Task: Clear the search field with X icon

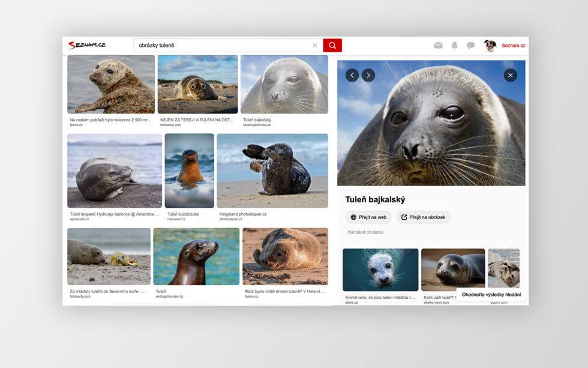Action: point(315,46)
